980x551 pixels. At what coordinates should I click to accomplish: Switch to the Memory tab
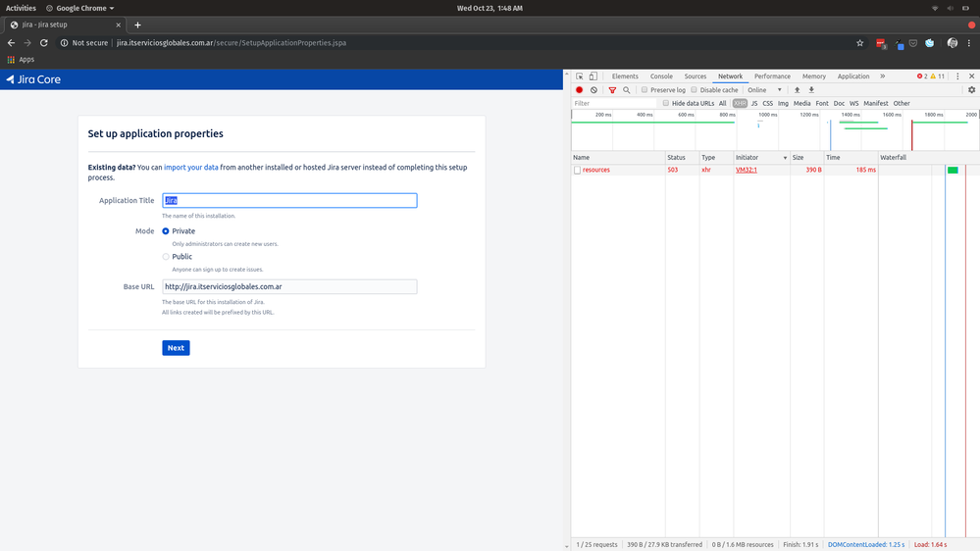[x=814, y=76]
